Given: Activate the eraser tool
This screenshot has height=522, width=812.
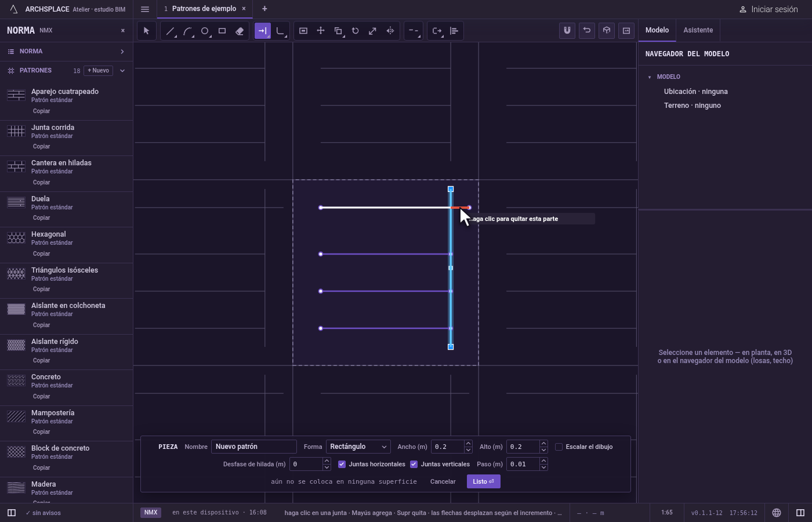Looking at the screenshot, I should click(x=240, y=31).
